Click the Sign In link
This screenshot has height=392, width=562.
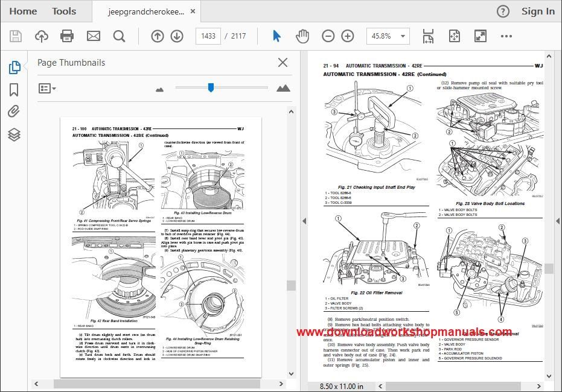(x=538, y=11)
